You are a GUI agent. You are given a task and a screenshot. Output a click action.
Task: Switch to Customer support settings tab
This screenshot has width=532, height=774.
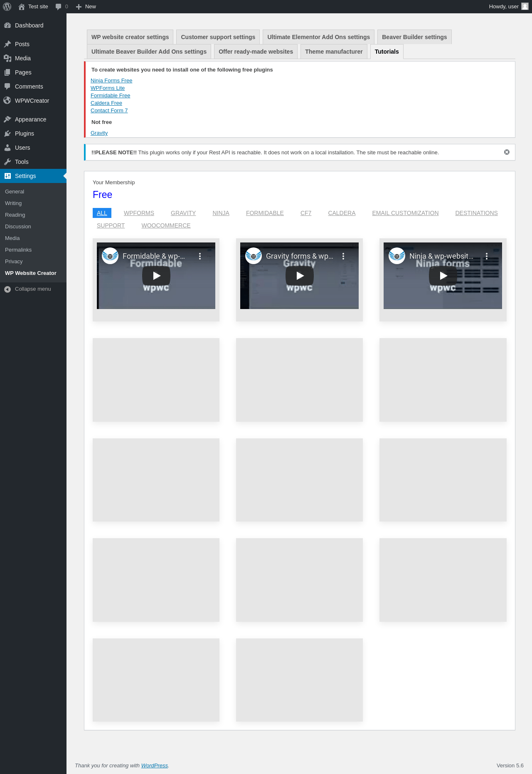point(218,37)
